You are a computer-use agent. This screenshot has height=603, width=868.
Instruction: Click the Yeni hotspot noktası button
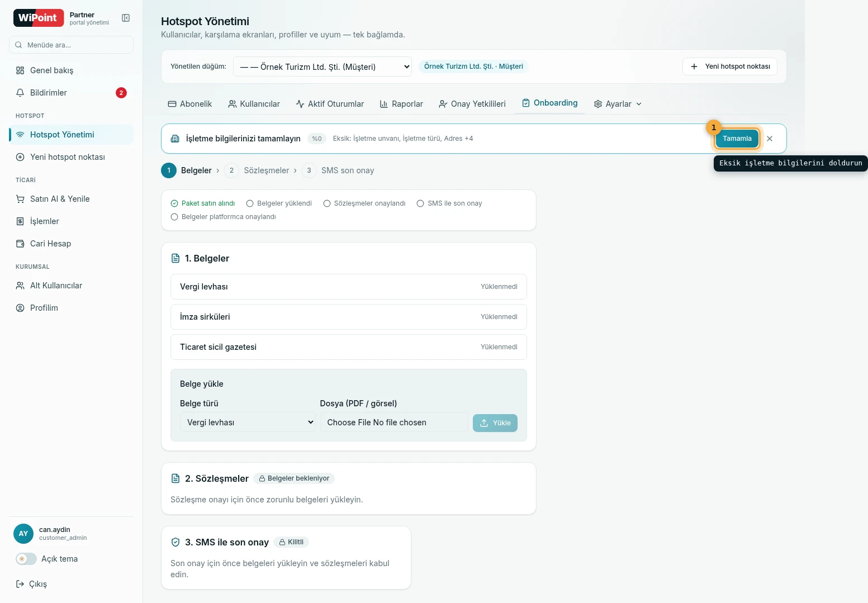730,67
